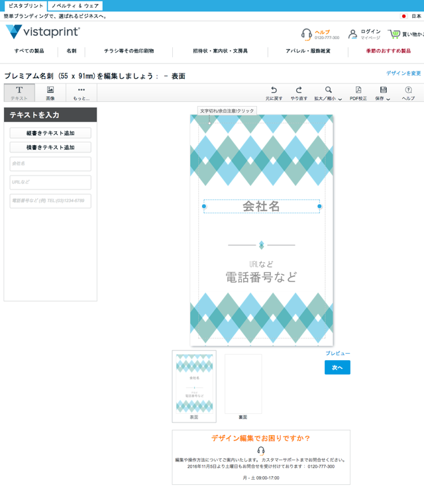Open the shopping cart icon
424x504 pixels.
[394, 34]
